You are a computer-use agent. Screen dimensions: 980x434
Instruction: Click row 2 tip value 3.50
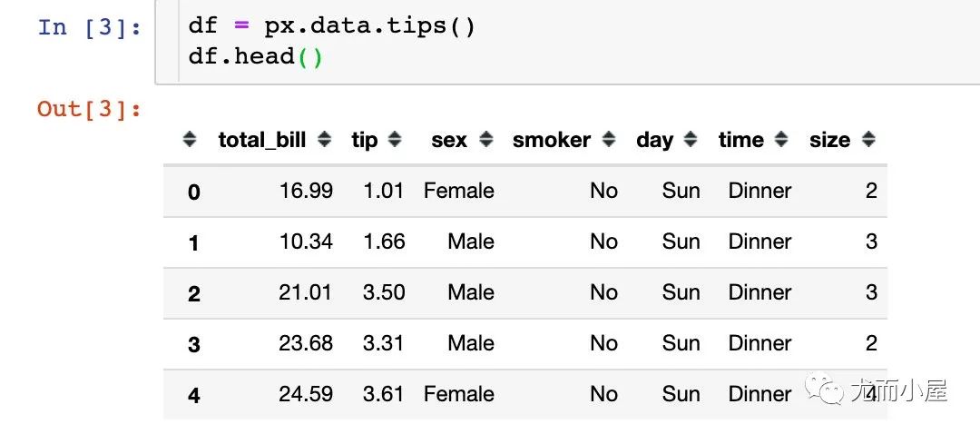click(x=384, y=292)
